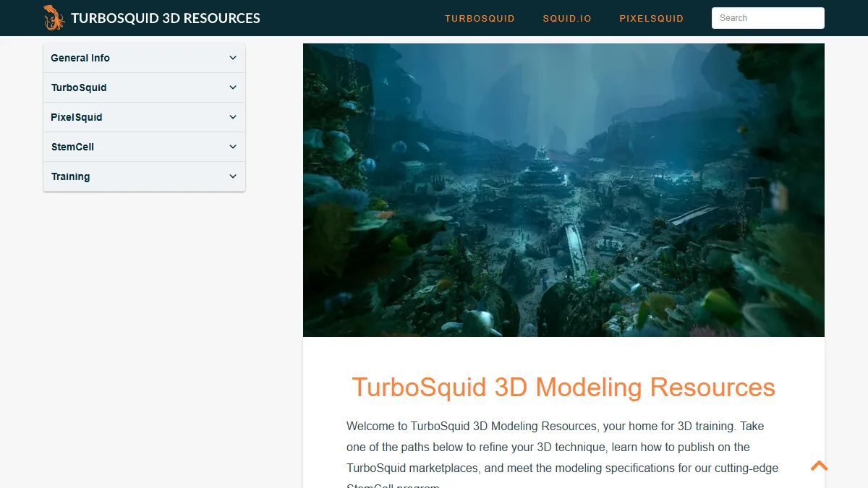Expand the General Info chevron
Screen dimensions: 868x488
[233, 58]
